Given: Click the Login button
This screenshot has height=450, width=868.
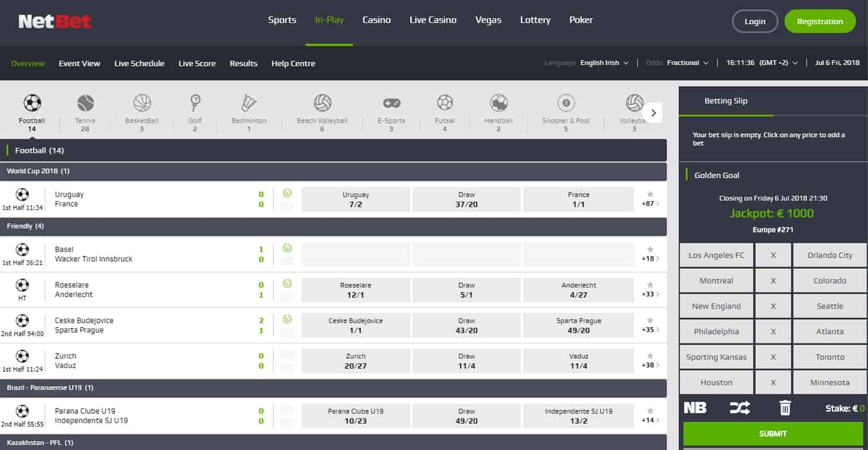Looking at the screenshot, I should (x=755, y=21).
